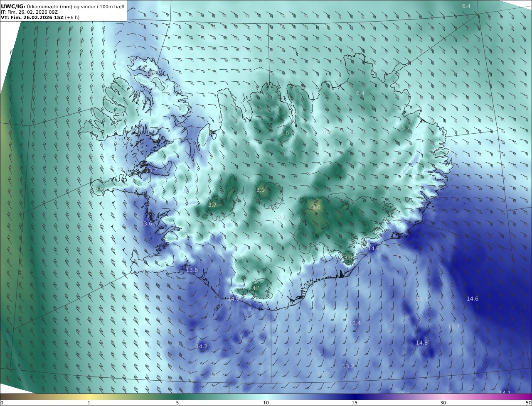Select the 3.7 value label

click(212, 205)
